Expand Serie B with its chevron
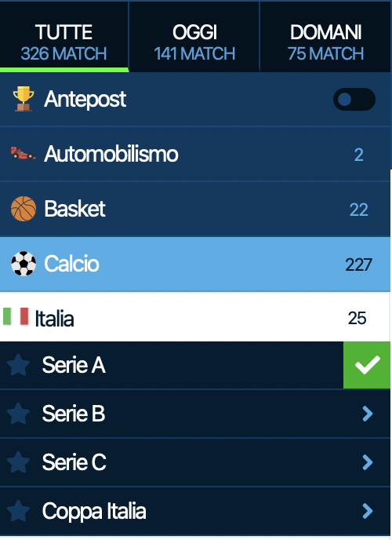Viewport: 392px width, 540px height. tap(368, 414)
